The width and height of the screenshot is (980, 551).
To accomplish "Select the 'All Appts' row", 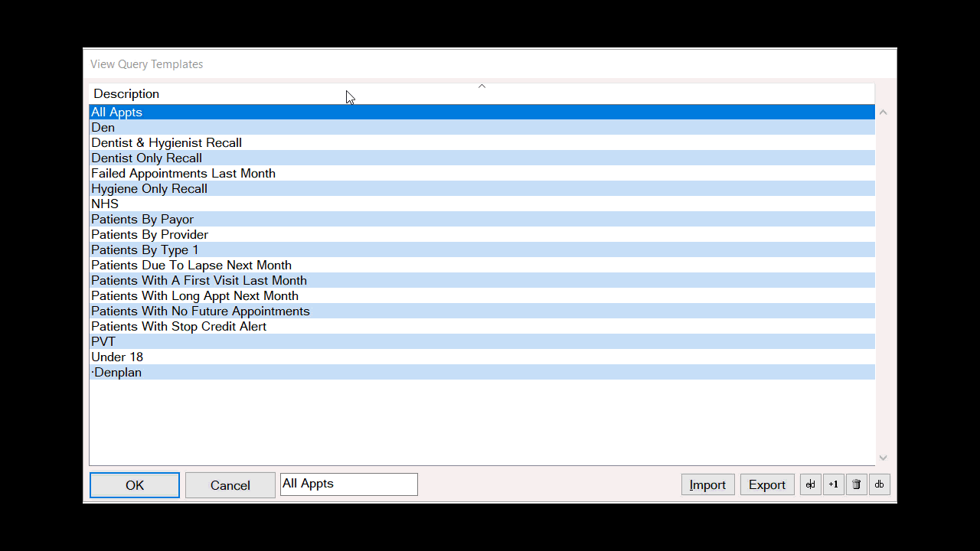I will [482, 112].
